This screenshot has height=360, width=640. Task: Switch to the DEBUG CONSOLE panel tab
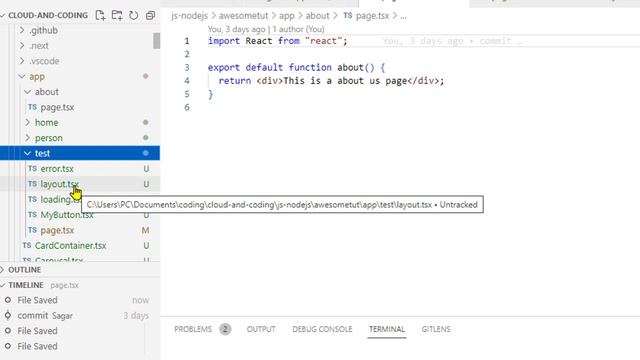[x=322, y=329]
